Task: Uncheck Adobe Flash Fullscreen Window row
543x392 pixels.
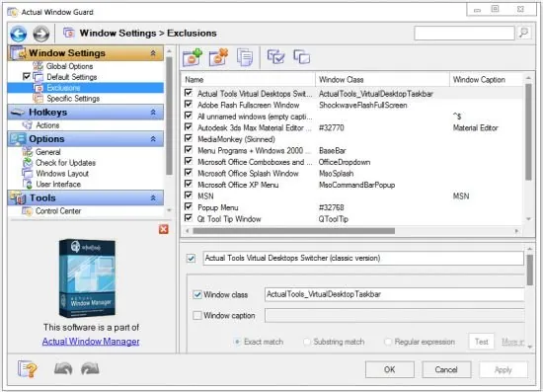Action: click(189, 105)
